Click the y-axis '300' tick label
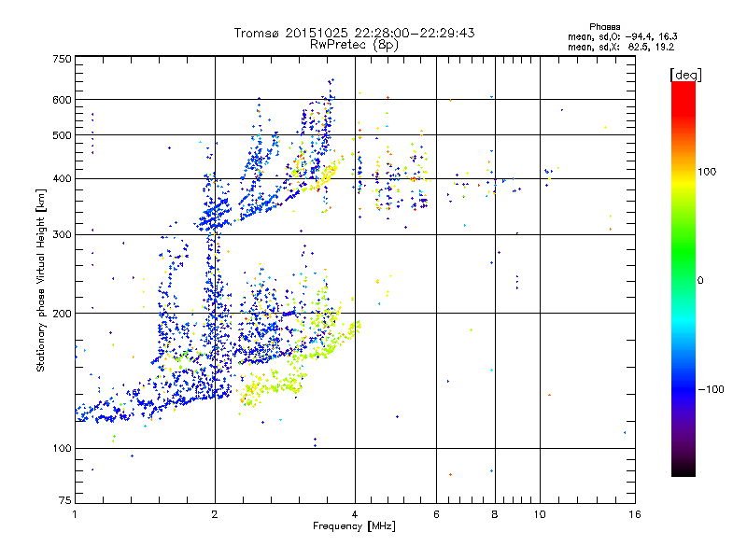Viewport: 747px width, 560px height. (x=62, y=234)
